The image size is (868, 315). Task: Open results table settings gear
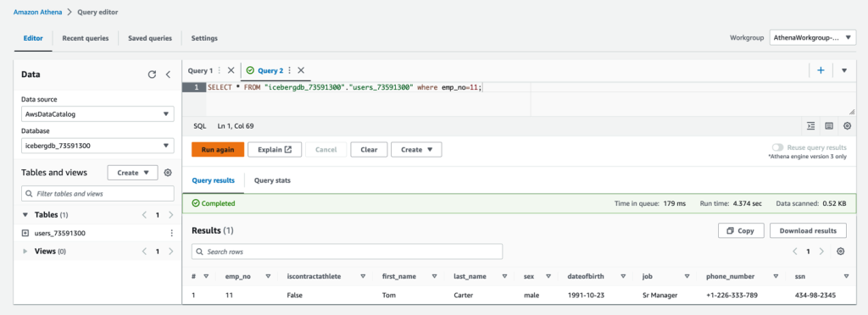[x=840, y=251]
